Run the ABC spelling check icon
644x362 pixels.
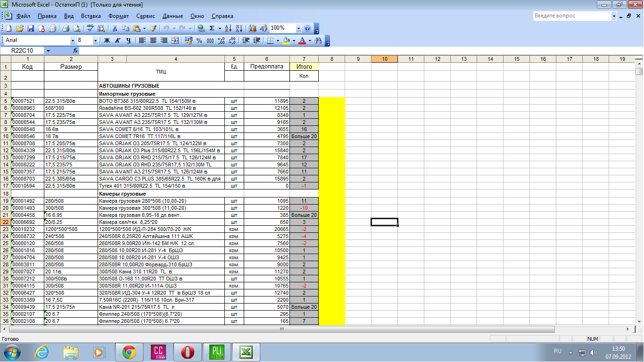[x=90, y=28]
